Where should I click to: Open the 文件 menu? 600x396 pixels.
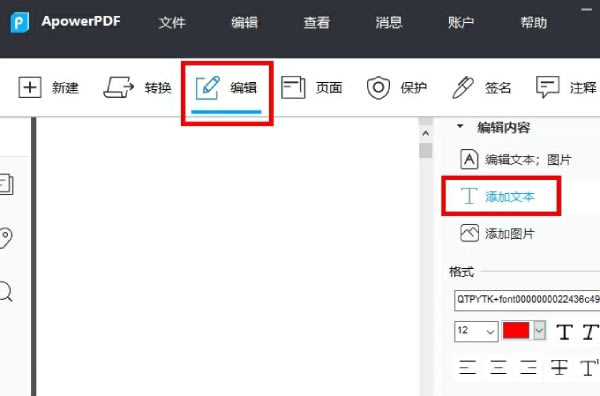pyautogui.click(x=172, y=23)
